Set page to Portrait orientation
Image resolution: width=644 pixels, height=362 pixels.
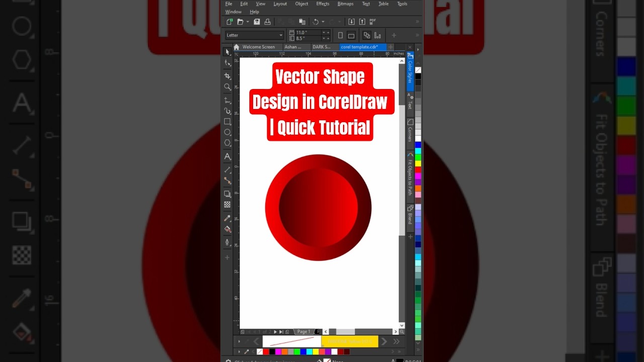341,35
